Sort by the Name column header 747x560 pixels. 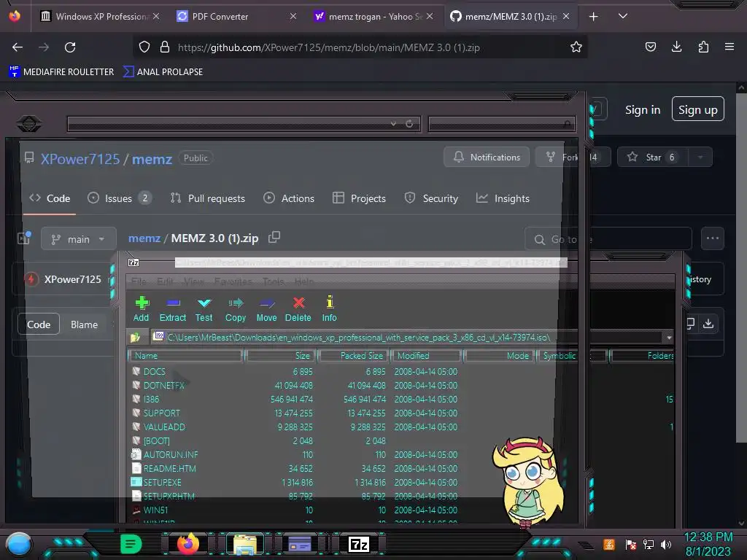pyautogui.click(x=185, y=356)
